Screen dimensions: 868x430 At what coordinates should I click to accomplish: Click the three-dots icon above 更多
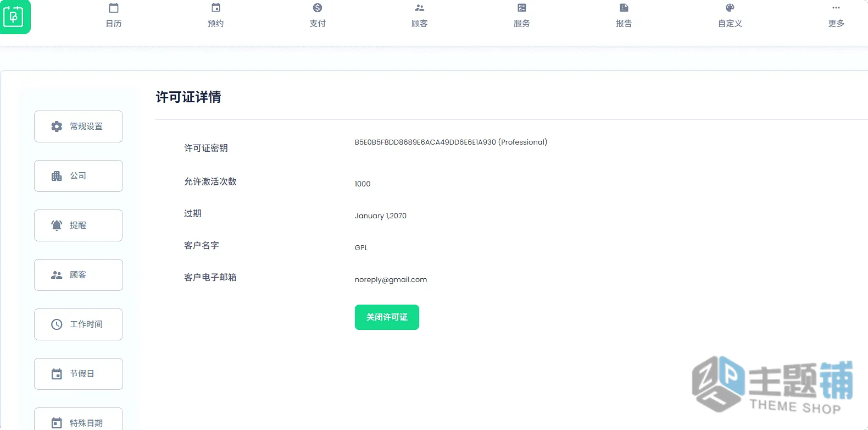[x=836, y=8]
